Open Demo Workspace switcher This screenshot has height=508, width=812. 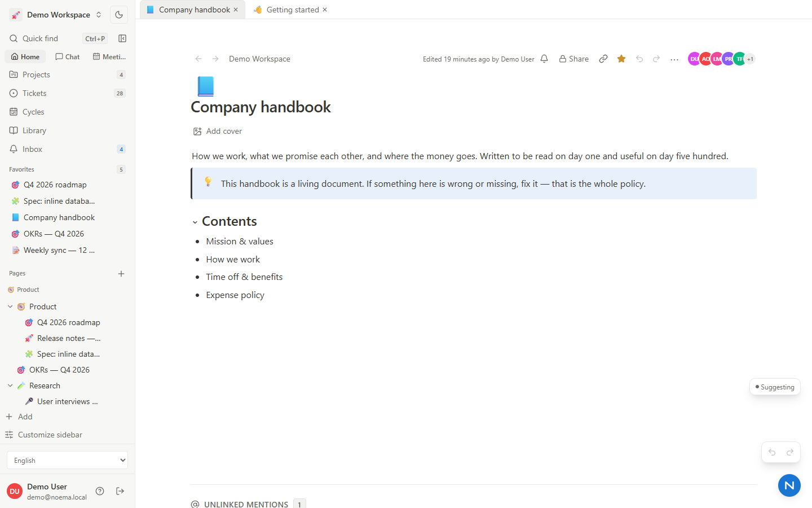click(56, 15)
